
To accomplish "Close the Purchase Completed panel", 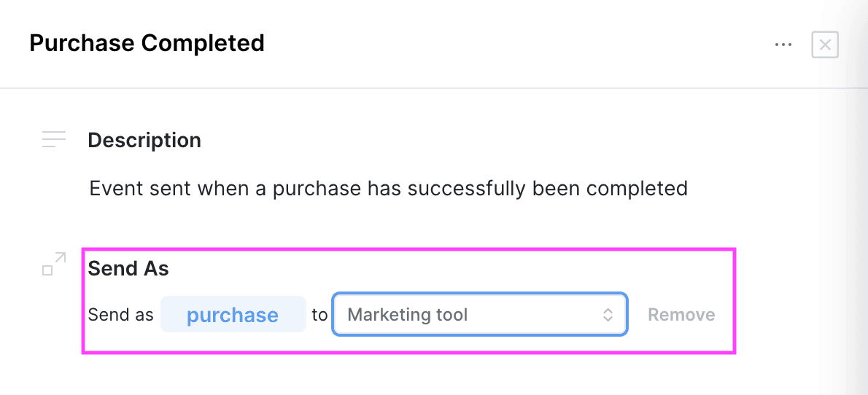I will click(825, 44).
